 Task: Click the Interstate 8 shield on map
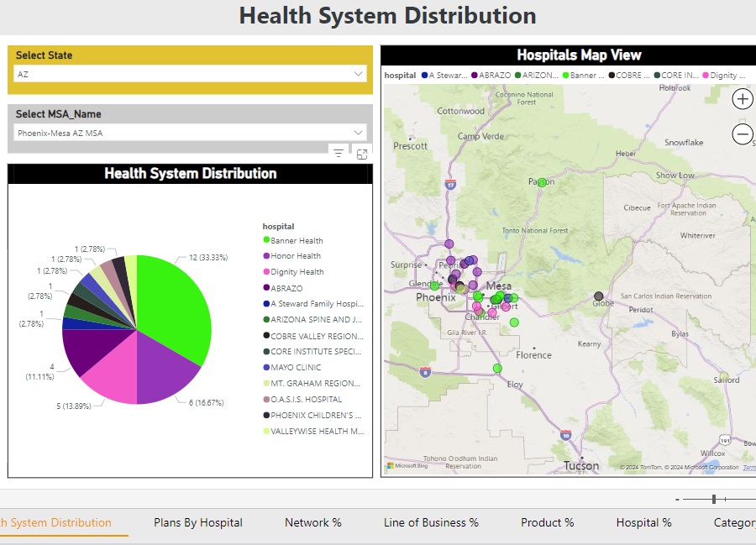point(425,371)
